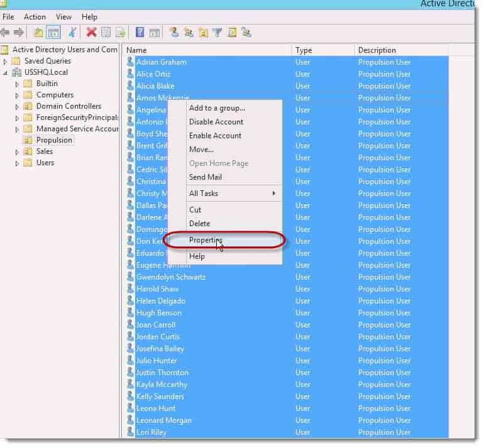Choose Properties from the context menu
Image resolution: width=484 pixels, height=448 pixels.
pyautogui.click(x=224, y=240)
